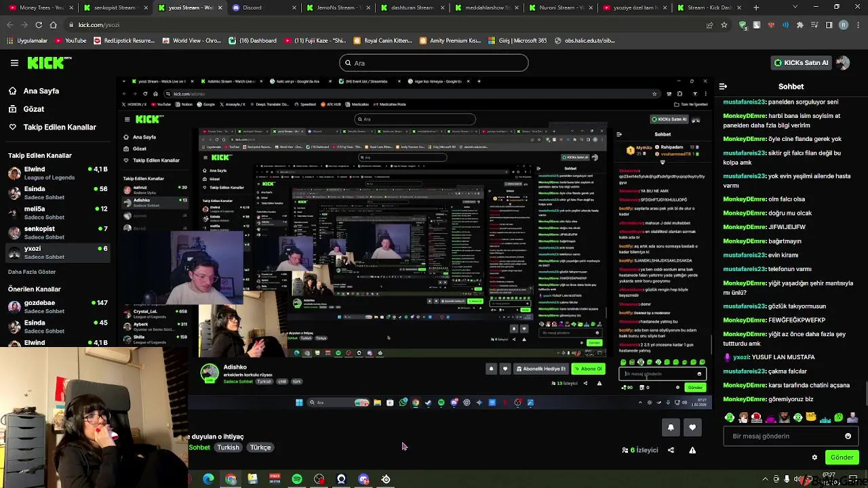The width and height of the screenshot is (868, 488).
Task: Open the emoji picker in message box
Action: click(848, 436)
